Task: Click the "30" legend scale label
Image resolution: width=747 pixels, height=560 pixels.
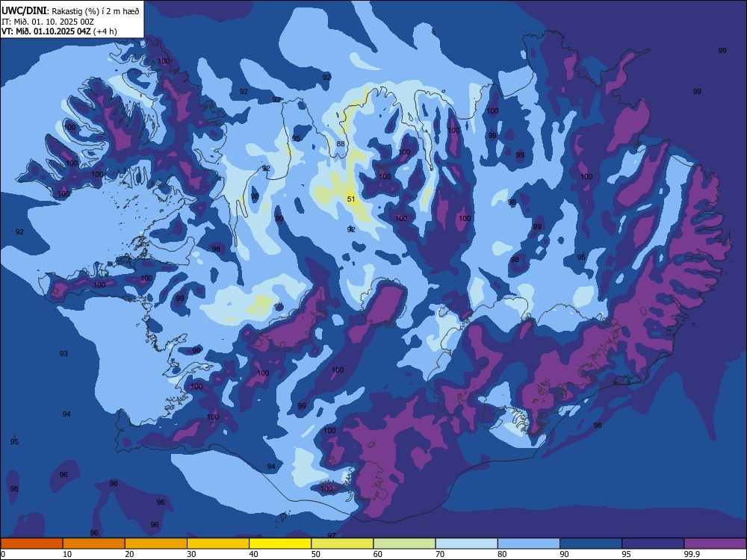Action: coord(191,554)
